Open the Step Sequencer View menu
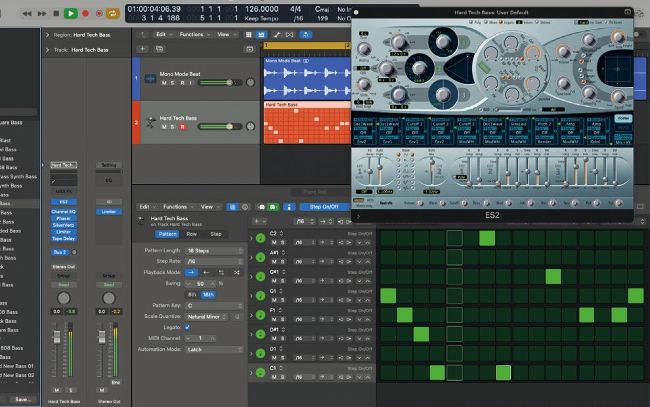This screenshot has height=407, width=650. click(x=210, y=206)
